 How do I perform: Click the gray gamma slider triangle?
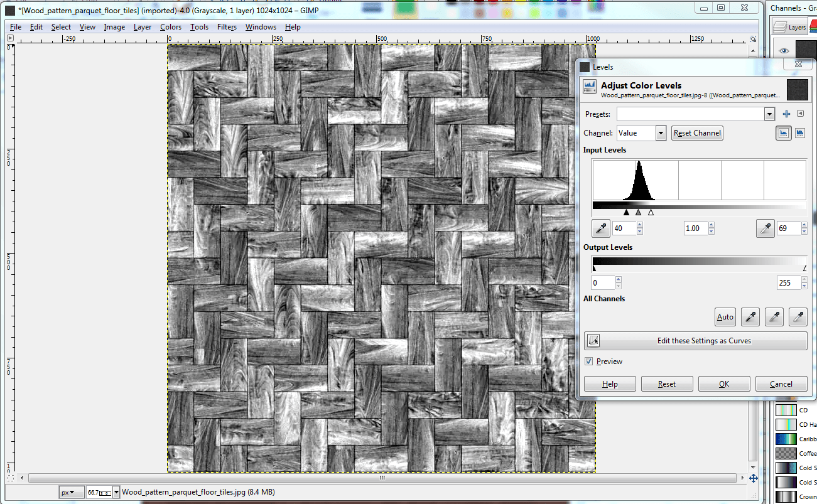(639, 213)
